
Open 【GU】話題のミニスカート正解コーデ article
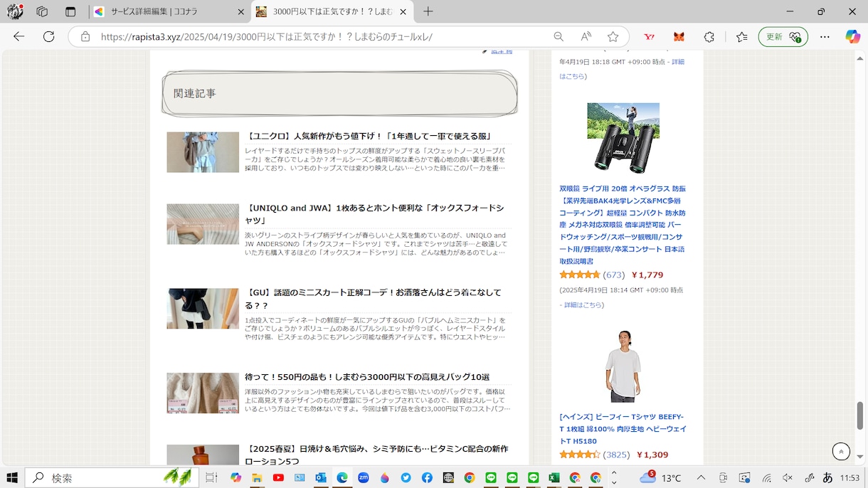point(374,299)
